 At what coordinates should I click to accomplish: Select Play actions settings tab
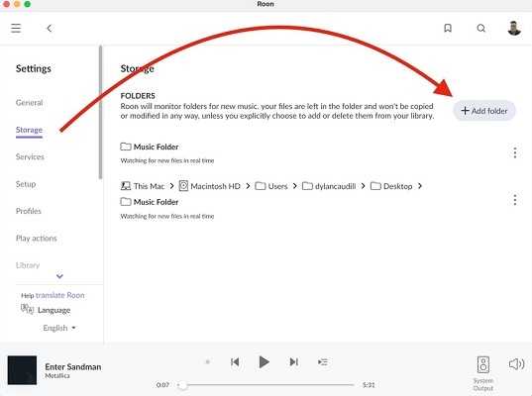pyautogui.click(x=37, y=238)
